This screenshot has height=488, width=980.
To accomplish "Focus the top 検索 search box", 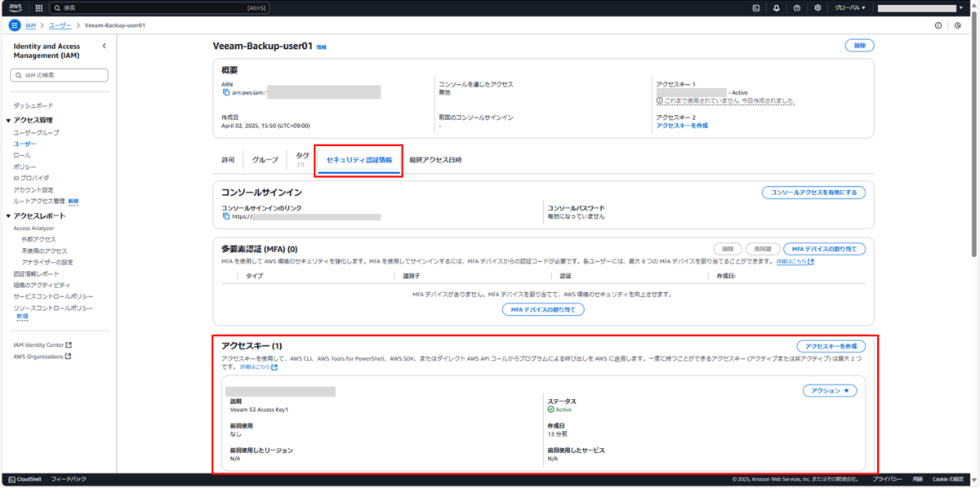I will click(x=159, y=7).
